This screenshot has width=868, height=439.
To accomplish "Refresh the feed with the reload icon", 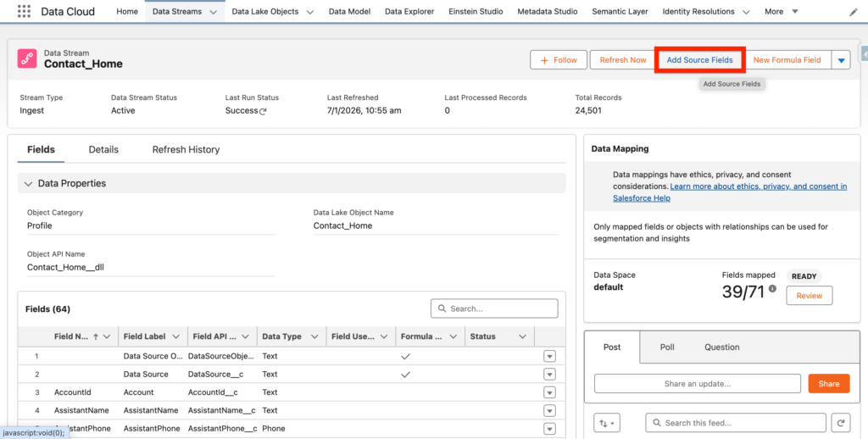I will (x=841, y=423).
